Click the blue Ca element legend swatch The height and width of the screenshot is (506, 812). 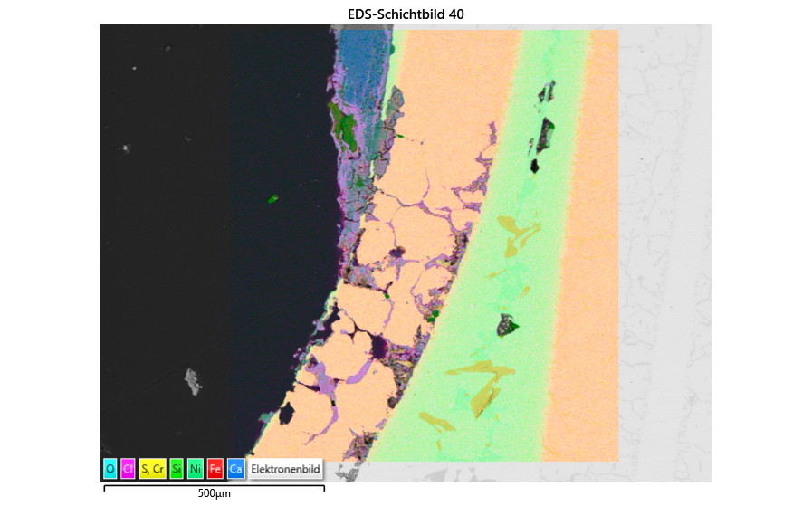[x=235, y=469]
